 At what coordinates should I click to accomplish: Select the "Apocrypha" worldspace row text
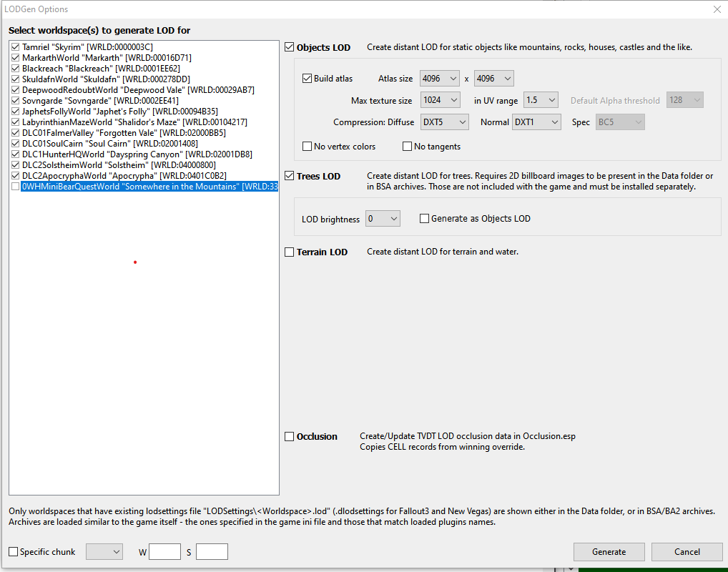(x=124, y=175)
